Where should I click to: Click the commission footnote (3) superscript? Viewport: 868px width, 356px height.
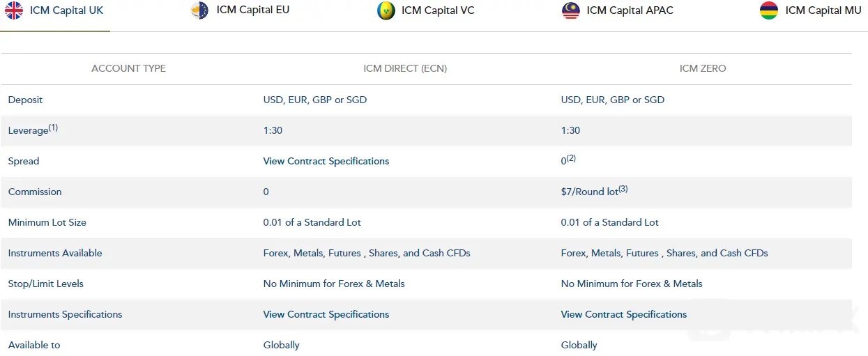pyautogui.click(x=623, y=189)
